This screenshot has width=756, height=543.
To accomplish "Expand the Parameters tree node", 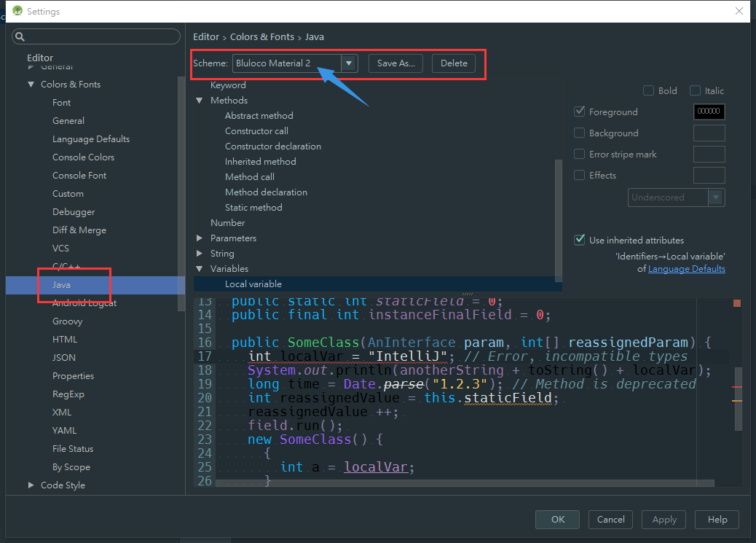I will coord(200,238).
